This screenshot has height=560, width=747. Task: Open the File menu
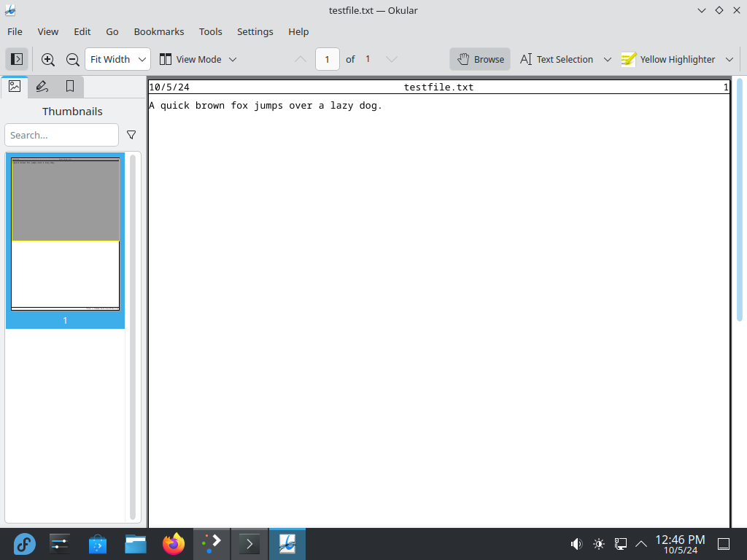pyautogui.click(x=15, y=31)
